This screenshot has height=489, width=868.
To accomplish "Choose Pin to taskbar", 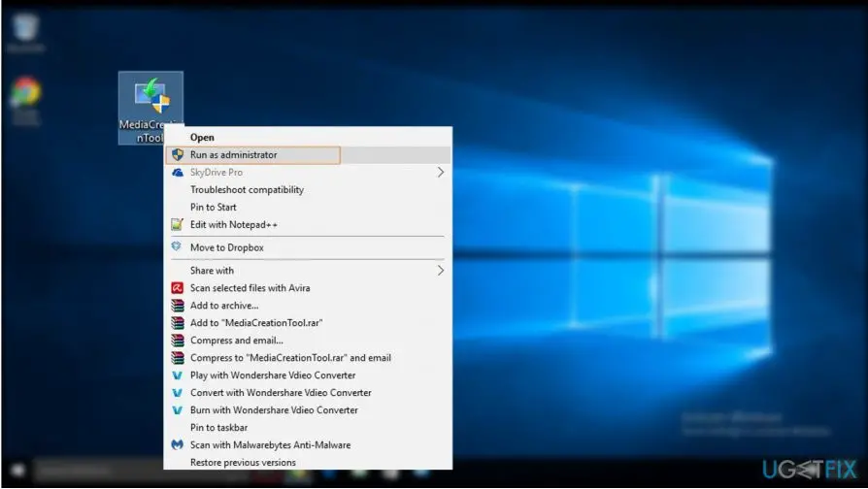I will point(308,428).
